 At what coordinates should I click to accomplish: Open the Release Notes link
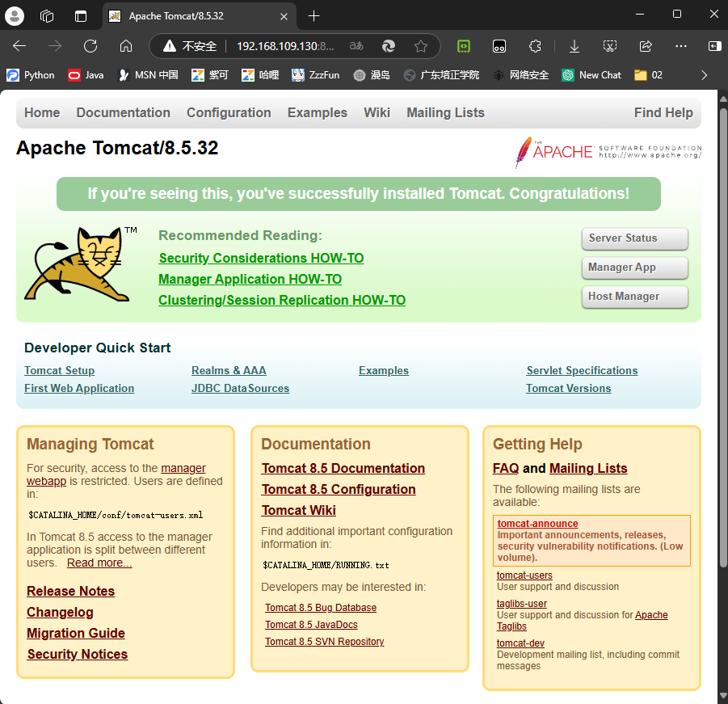pyautogui.click(x=71, y=591)
